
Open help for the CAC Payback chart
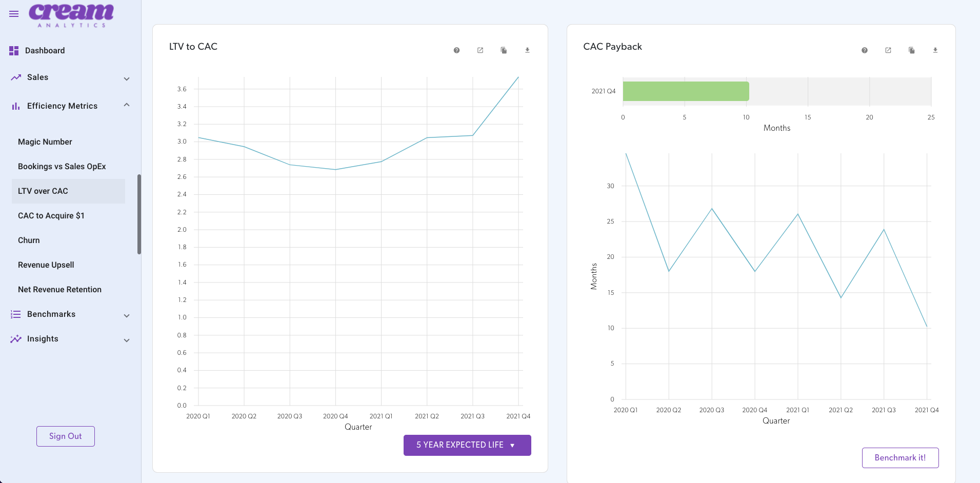[864, 50]
